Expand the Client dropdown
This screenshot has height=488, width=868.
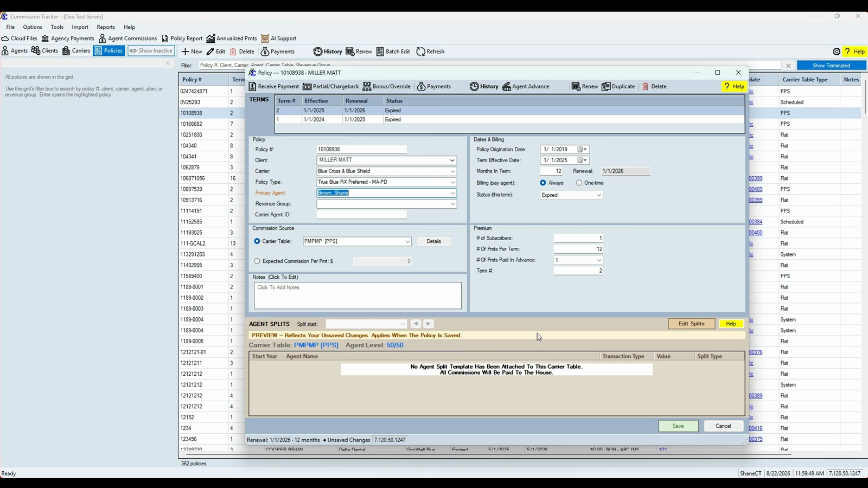coord(452,160)
